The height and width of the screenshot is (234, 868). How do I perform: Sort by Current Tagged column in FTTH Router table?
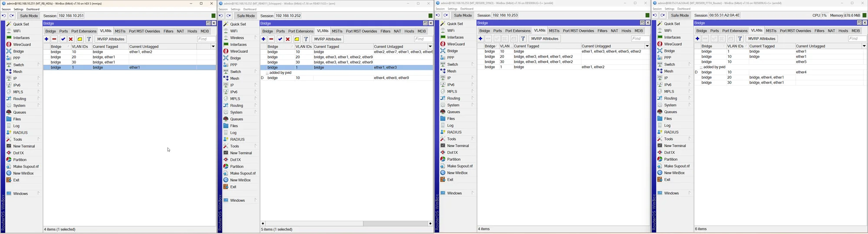click(x=772, y=46)
